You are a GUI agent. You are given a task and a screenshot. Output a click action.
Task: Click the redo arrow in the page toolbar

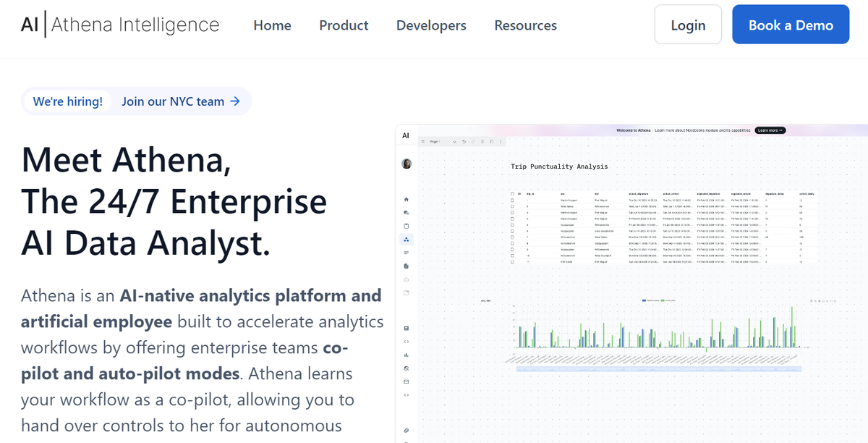tap(473, 142)
